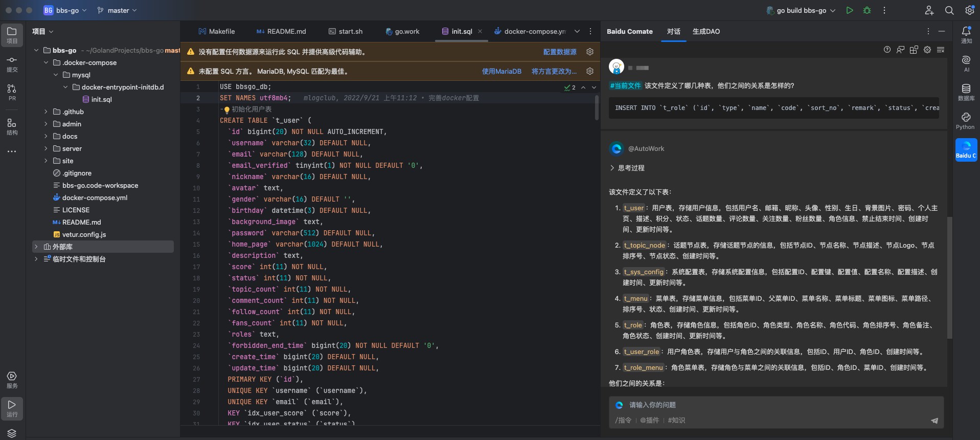Open Comate chat settings gear icon

(x=927, y=50)
